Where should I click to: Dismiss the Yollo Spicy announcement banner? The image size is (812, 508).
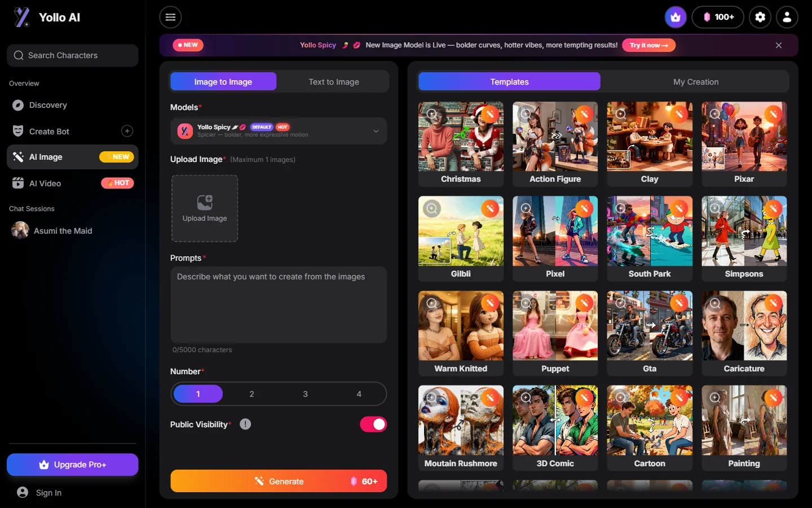(x=779, y=45)
